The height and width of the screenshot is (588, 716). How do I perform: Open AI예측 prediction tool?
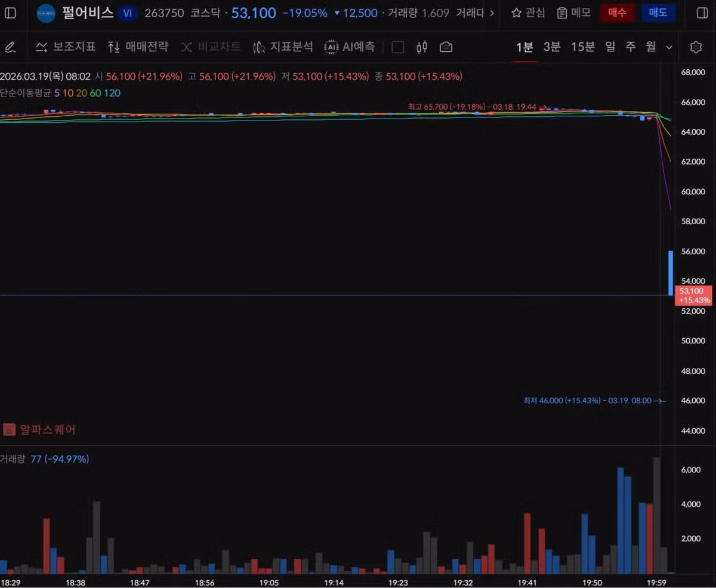pos(350,47)
